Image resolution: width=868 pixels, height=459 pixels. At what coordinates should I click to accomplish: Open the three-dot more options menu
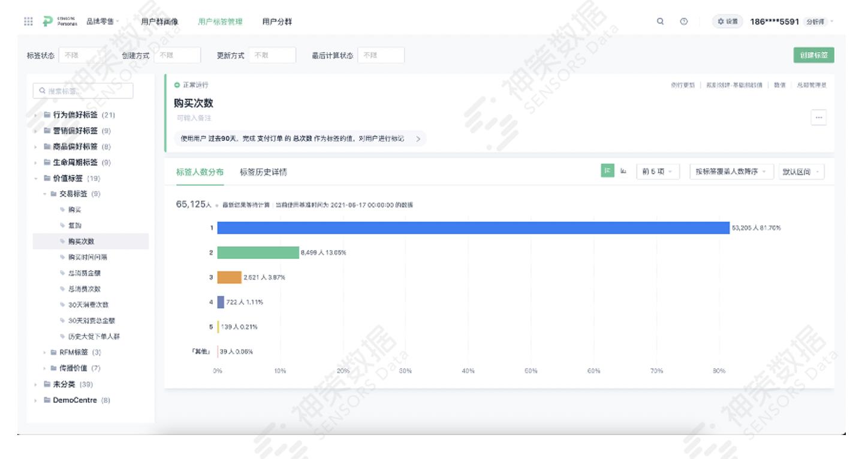(818, 117)
